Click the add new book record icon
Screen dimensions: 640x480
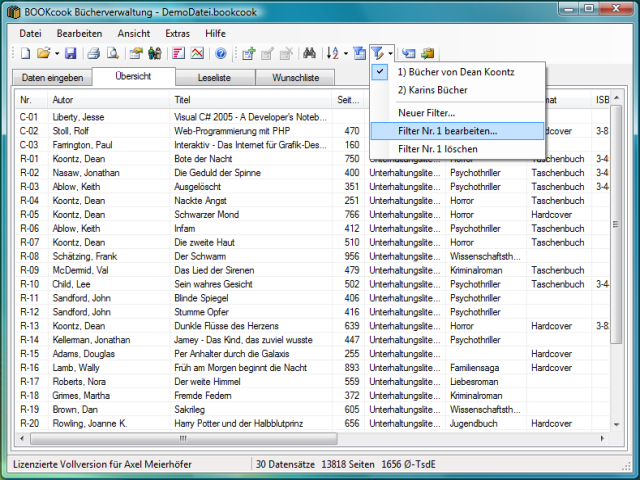tap(248, 53)
